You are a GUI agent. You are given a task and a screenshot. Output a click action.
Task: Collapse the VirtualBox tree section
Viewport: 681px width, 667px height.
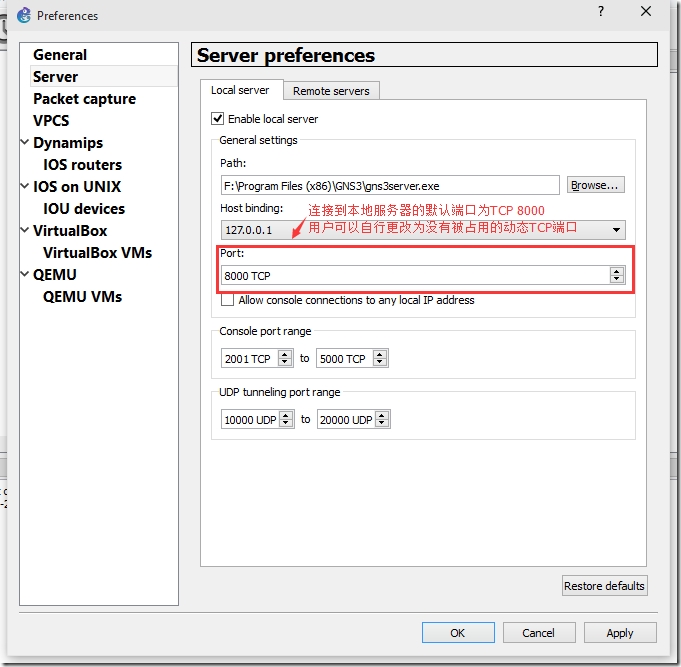(x=25, y=230)
